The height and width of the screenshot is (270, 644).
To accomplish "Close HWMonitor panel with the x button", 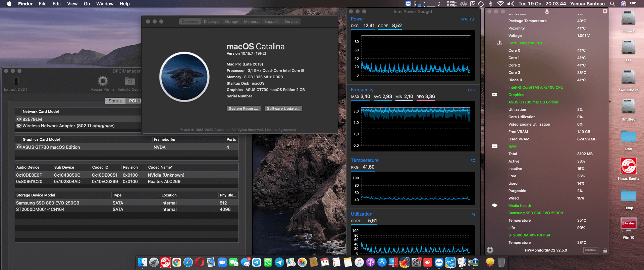I will pos(605,11).
